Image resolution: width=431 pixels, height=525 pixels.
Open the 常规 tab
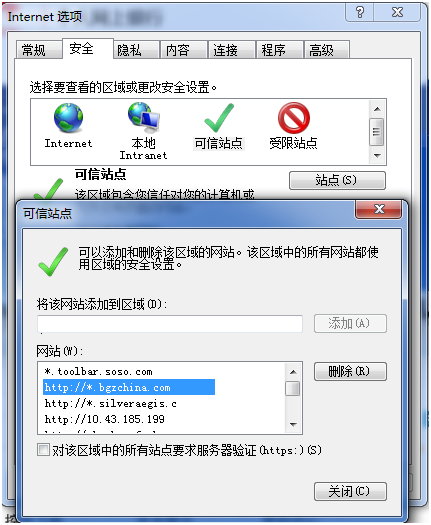pyautogui.click(x=39, y=50)
